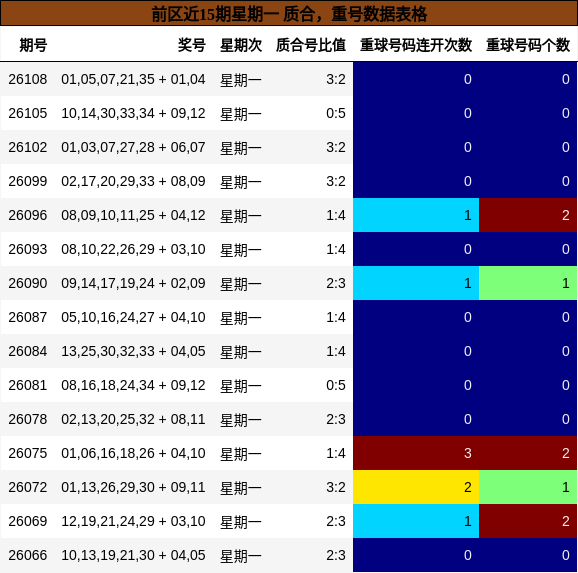Select winning numbers 10,14,30,33,34 + 09,12
The width and height of the screenshot is (578, 573).
(x=133, y=113)
